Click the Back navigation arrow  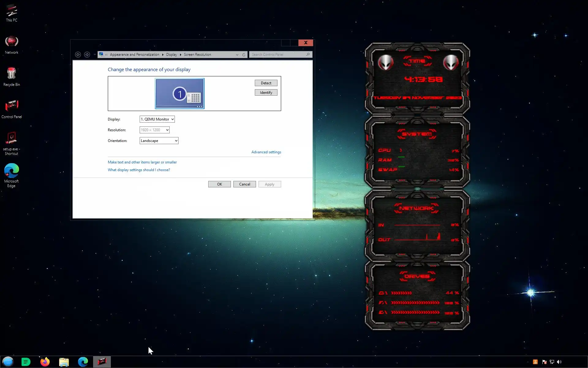(x=78, y=55)
